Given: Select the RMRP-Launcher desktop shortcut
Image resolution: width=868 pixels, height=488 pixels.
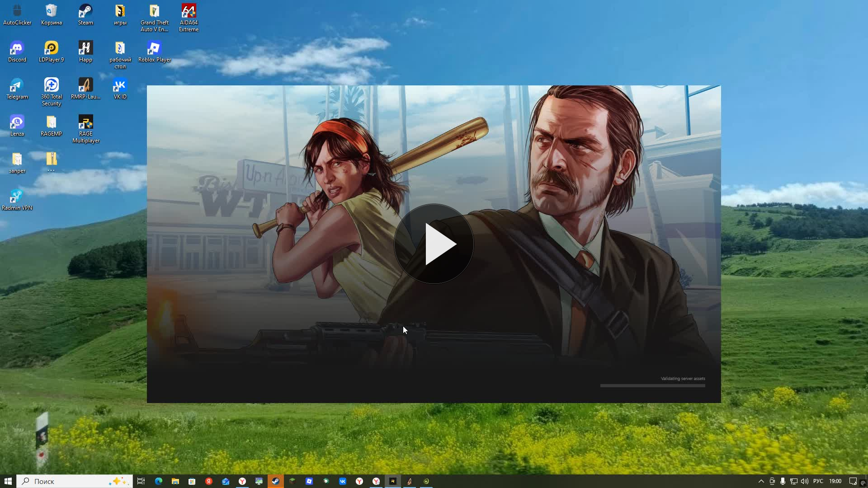Looking at the screenshot, I should (x=85, y=89).
